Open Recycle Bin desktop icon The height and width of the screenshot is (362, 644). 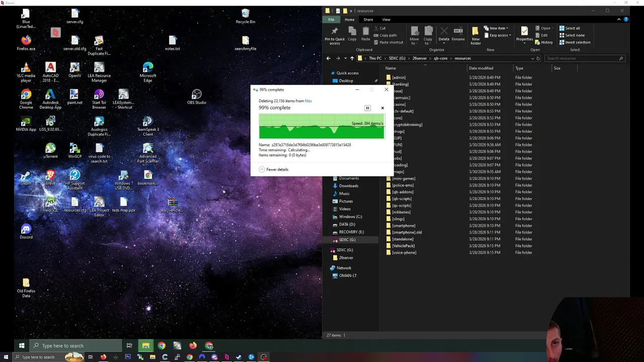click(x=246, y=16)
